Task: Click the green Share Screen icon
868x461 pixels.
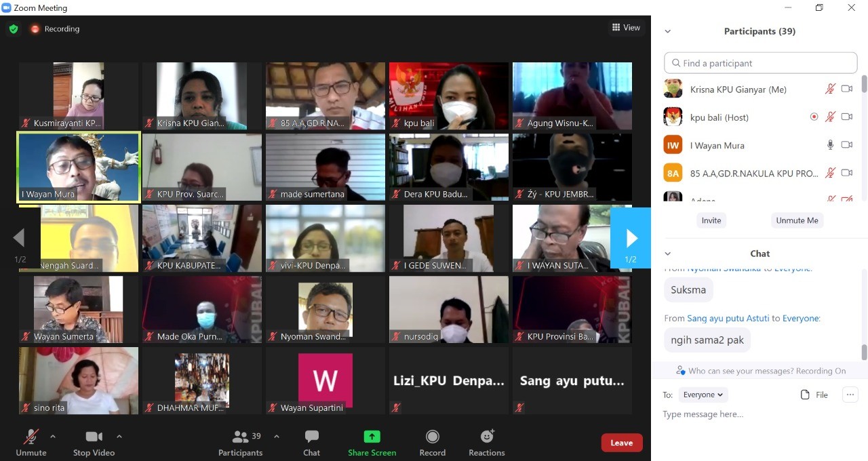Action: [372, 437]
